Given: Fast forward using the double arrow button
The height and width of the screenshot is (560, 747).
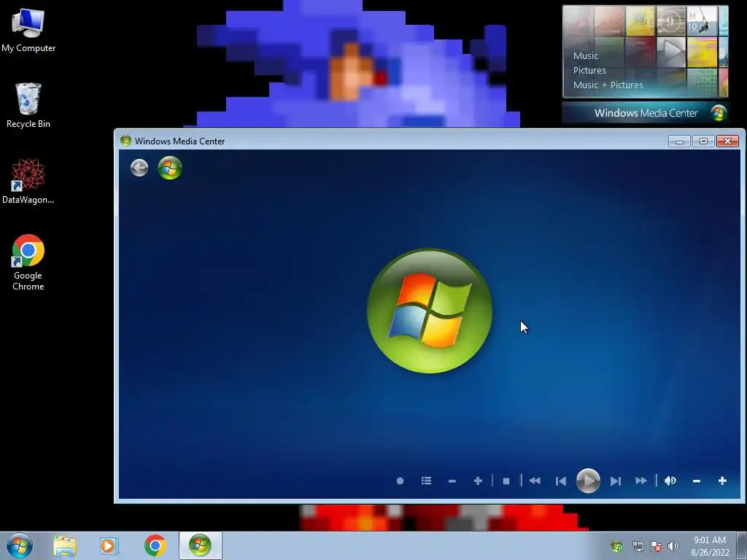Looking at the screenshot, I should tap(641, 481).
